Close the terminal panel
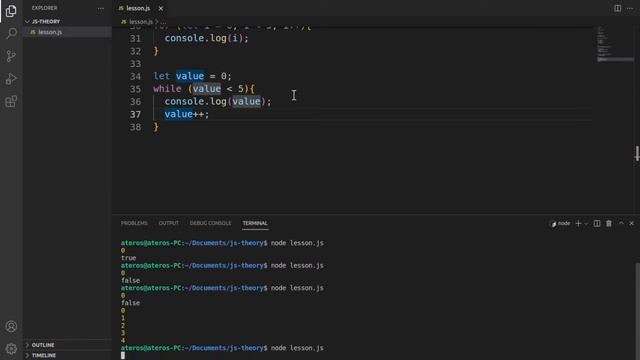Image resolution: width=640 pixels, height=360 pixels. [x=631, y=223]
